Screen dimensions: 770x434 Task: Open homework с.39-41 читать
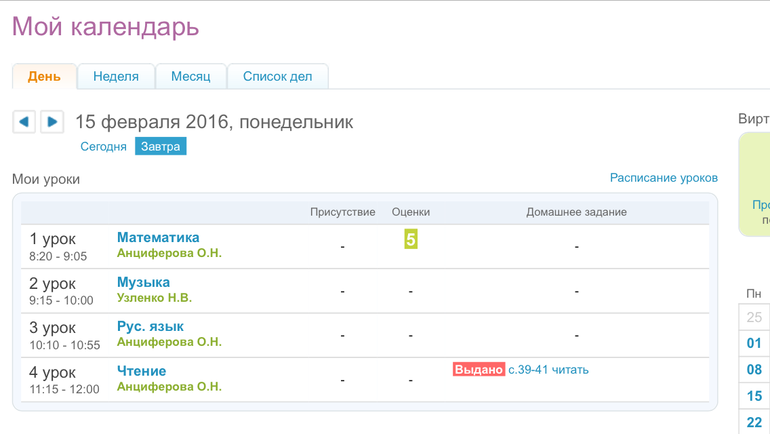click(x=548, y=370)
